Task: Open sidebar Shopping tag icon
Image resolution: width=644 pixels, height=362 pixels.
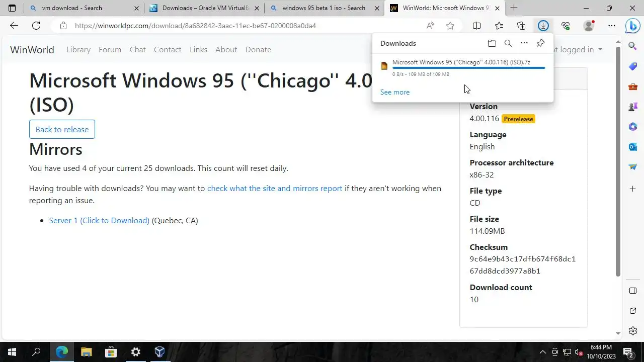Action: [633, 66]
